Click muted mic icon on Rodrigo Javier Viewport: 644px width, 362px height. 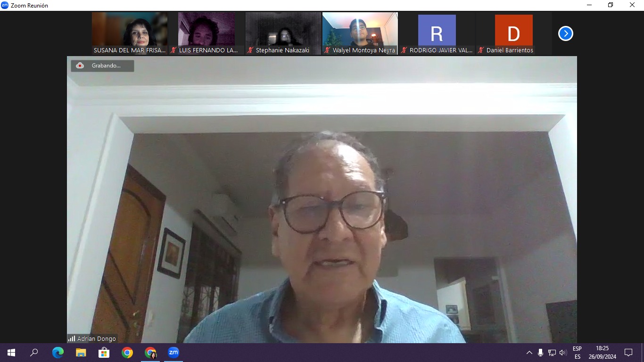tap(405, 50)
